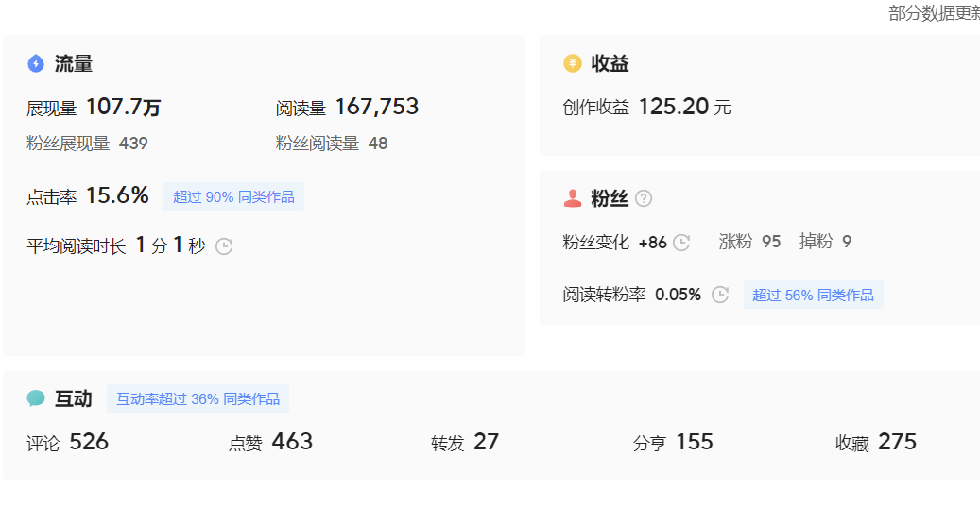
Task: Click the 点赞 count 463
Action: 292,442
